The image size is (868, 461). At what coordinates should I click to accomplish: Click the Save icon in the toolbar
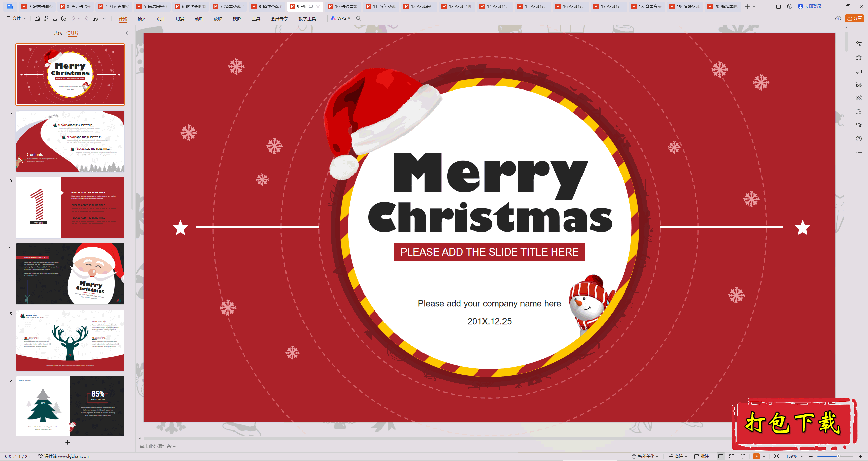[37, 18]
